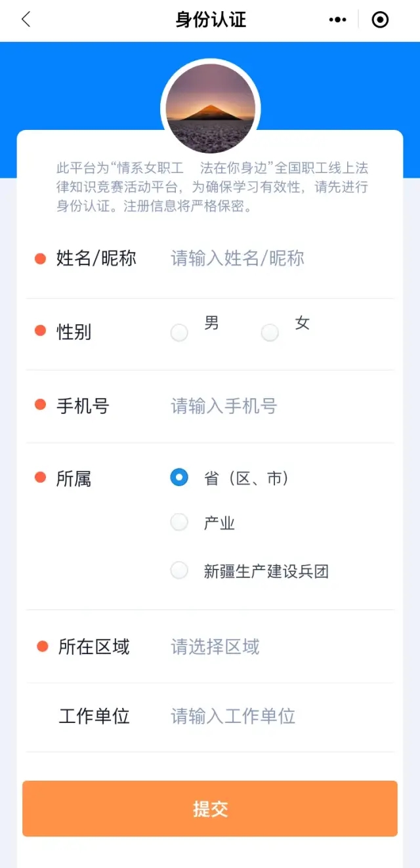Viewport: 420px width, 868px height.
Task: Select the 女 gender radio button
Action: pos(270,333)
